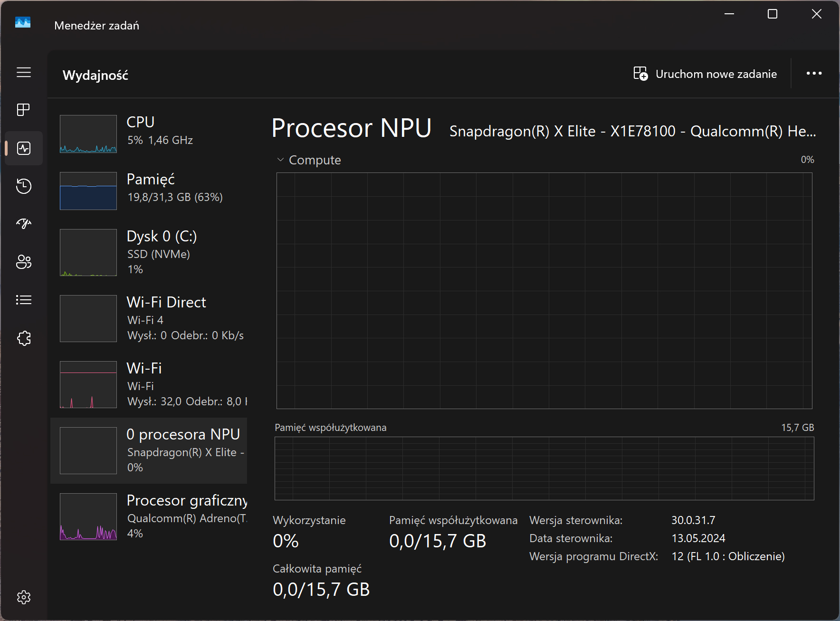Viewport: 840px width, 621px height.
Task: Open the Processes page icon
Action: point(24,110)
